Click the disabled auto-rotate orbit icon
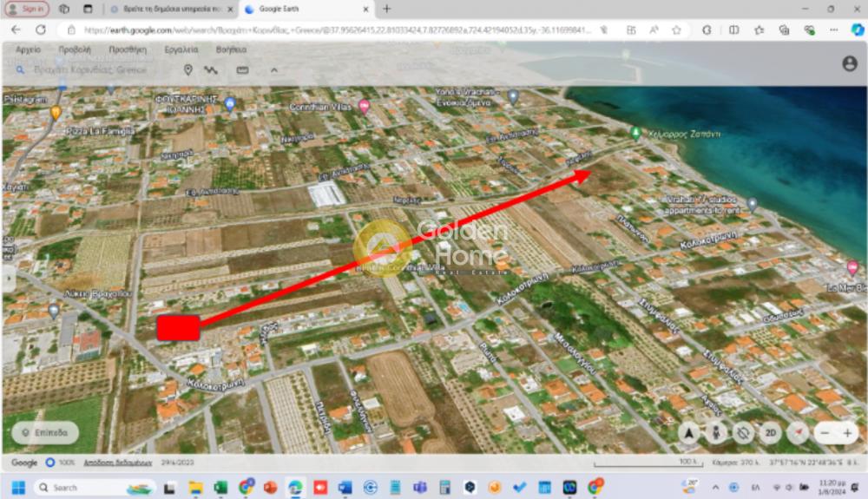The height and width of the screenshot is (499, 868). tap(743, 432)
